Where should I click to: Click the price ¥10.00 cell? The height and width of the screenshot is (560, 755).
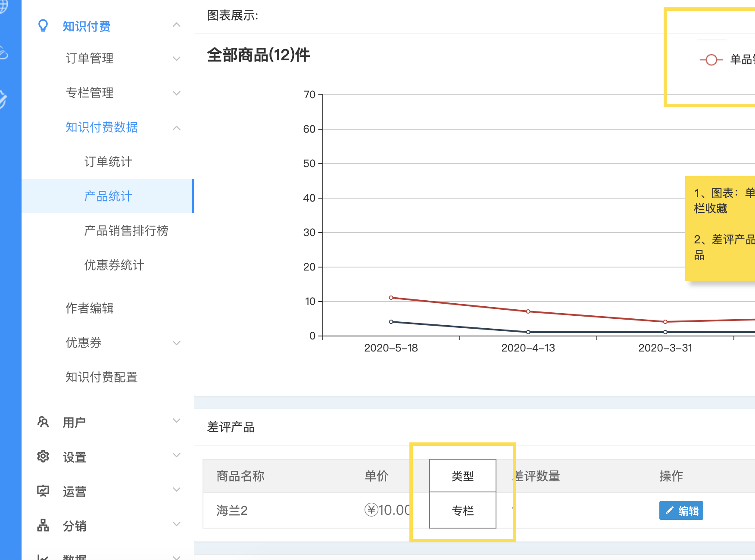pos(388,510)
